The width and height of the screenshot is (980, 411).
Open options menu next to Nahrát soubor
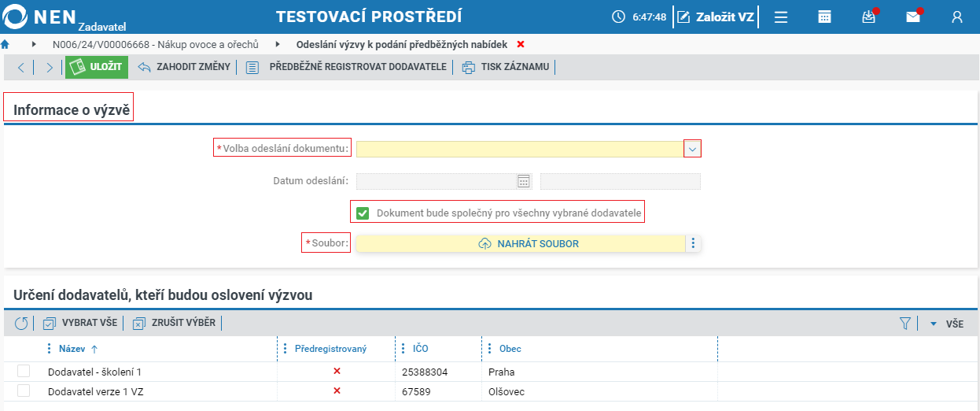(693, 244)
